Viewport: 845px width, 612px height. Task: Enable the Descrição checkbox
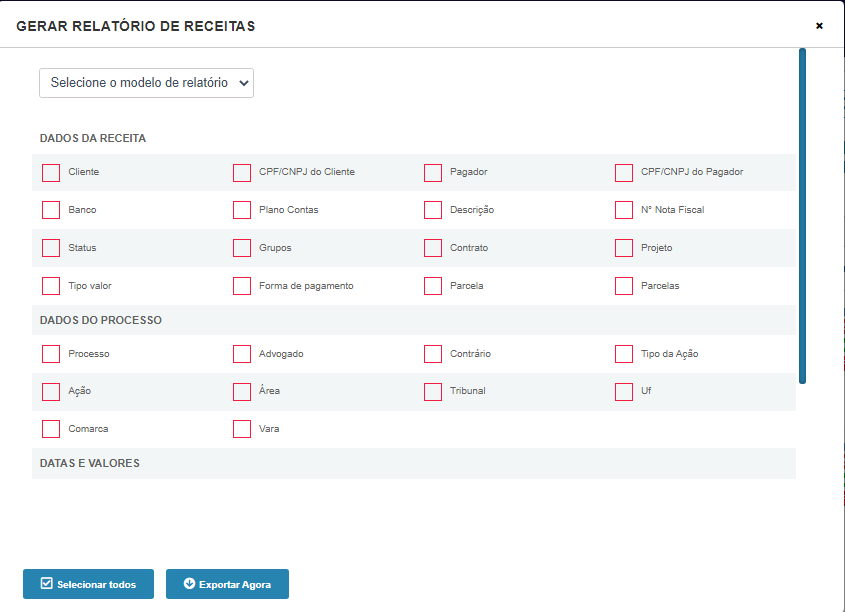point(433,210)
